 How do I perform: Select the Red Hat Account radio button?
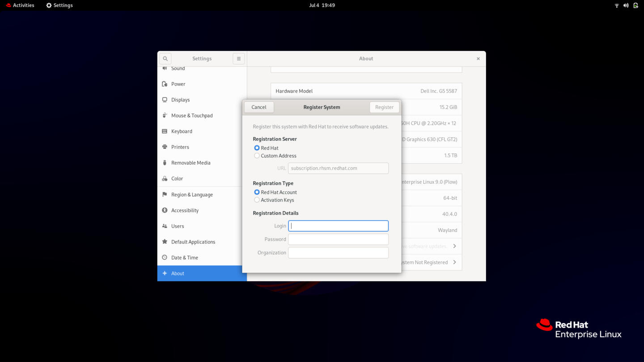point(257,192)
